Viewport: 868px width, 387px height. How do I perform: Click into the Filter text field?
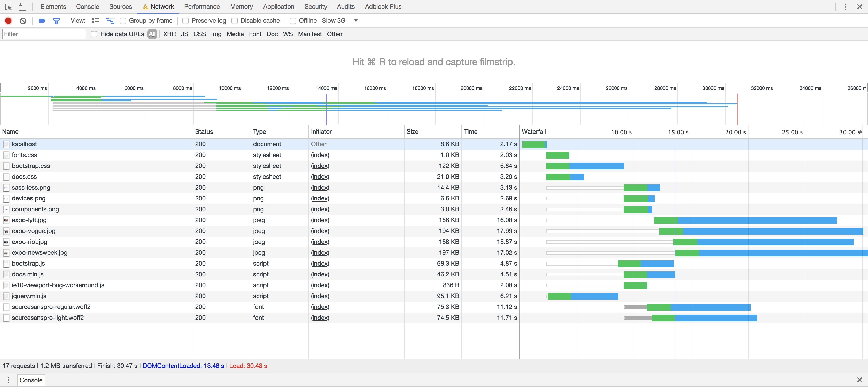44,34
